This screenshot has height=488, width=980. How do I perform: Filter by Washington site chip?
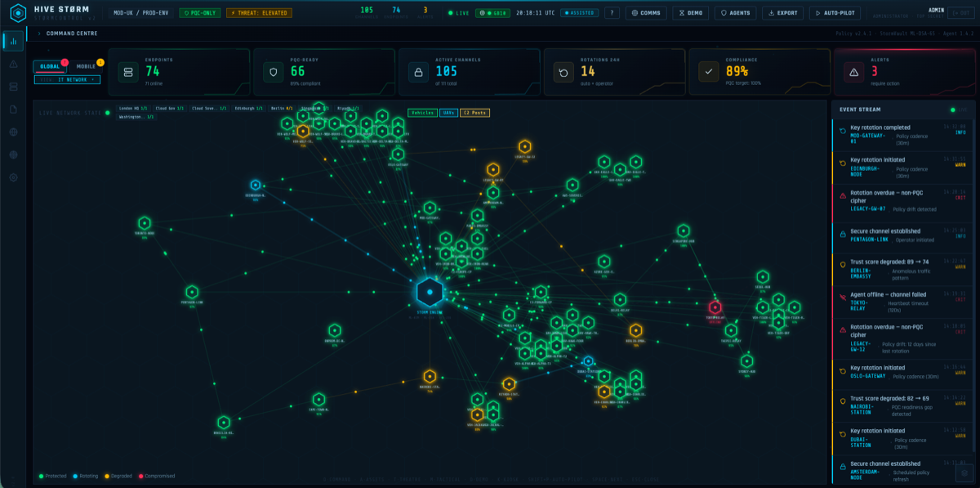pos(136,117)
